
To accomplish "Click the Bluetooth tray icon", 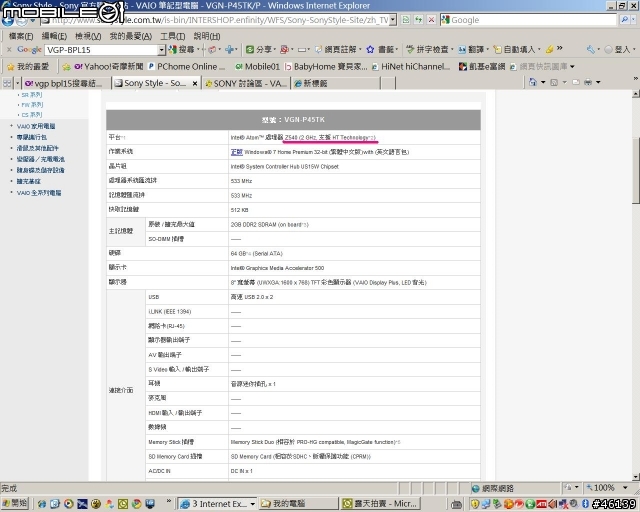I will [x=585, y=504].
